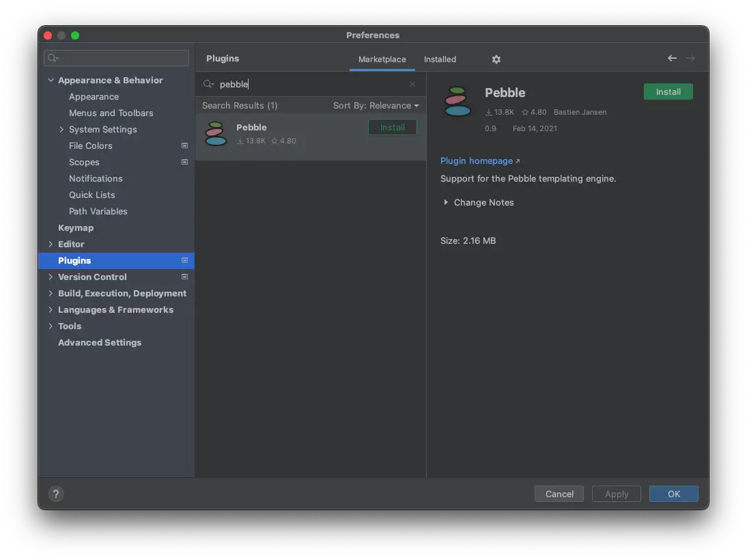Confirm with the OK button
747x560 pixels.
click(674, 494)
